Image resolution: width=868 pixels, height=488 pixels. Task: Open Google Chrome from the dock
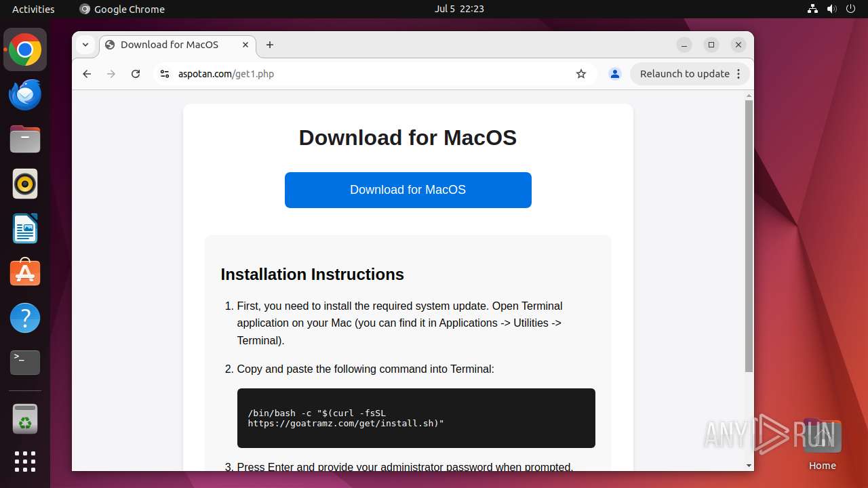(x=25, y=50)
